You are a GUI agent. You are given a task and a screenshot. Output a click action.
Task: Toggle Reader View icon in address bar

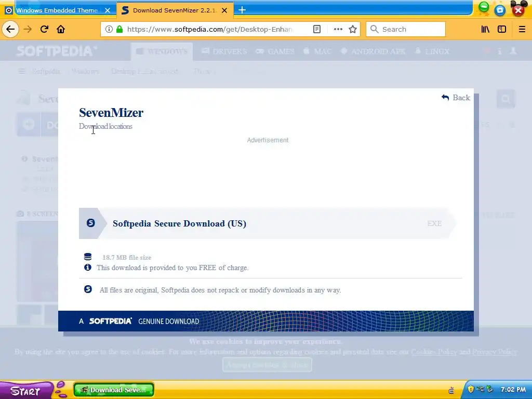click(316, 29)
